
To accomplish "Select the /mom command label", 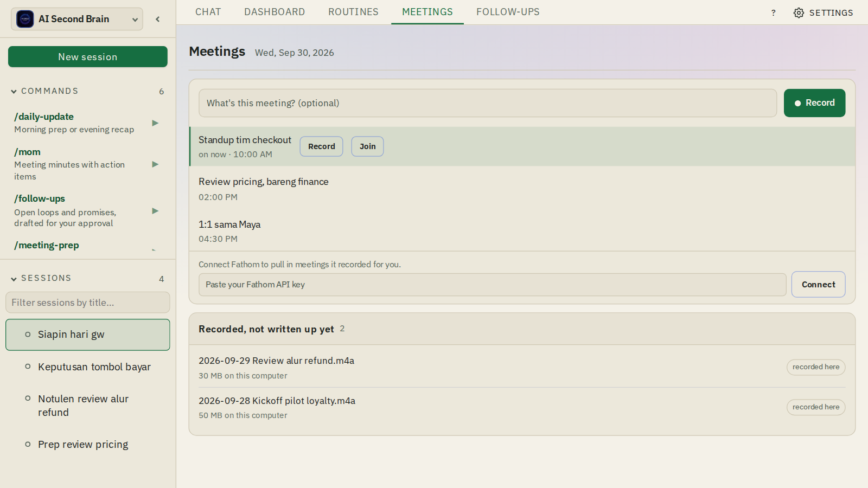I will pyautogui.click(x=27, y=152).
